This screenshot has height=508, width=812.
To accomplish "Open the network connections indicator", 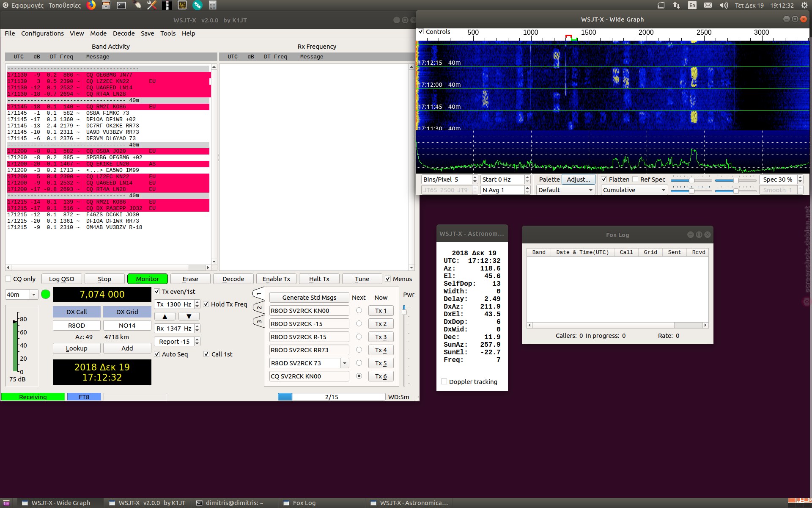I will coord(677,5).
